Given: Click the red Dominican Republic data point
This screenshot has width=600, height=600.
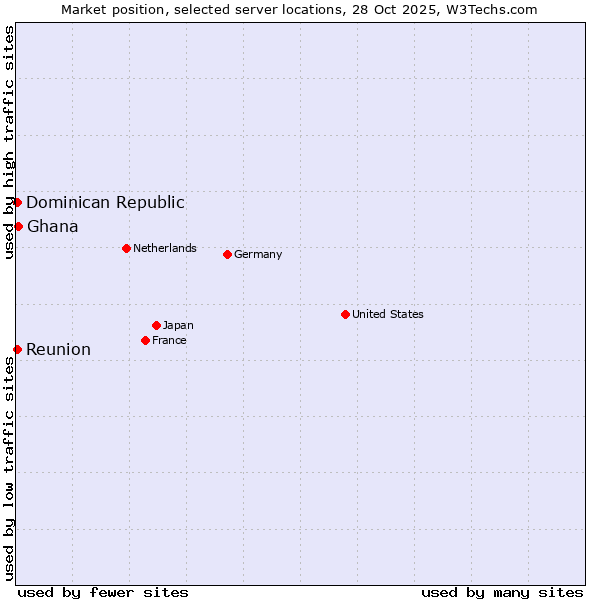Looking at the screenshot, I should (17, 202).
